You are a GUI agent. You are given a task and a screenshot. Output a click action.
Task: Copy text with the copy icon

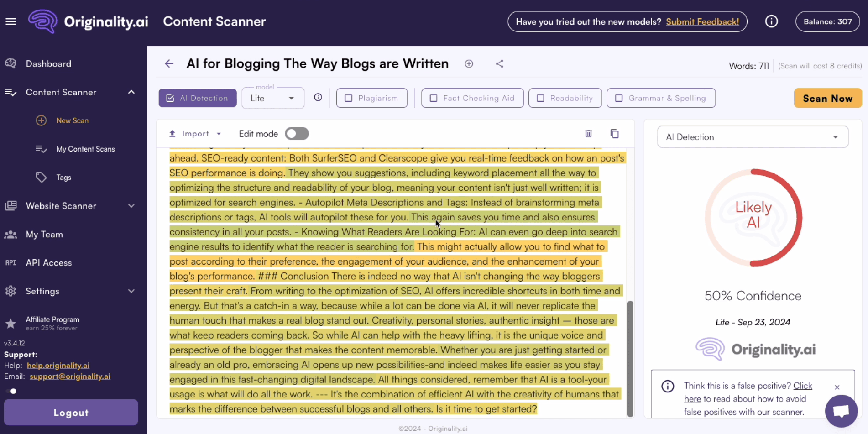(615, 134)
